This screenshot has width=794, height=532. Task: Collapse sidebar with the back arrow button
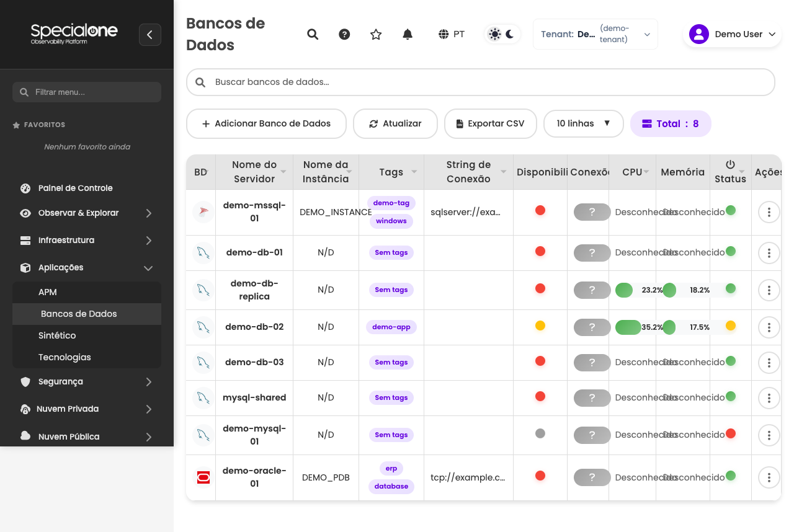click(150, 35)
